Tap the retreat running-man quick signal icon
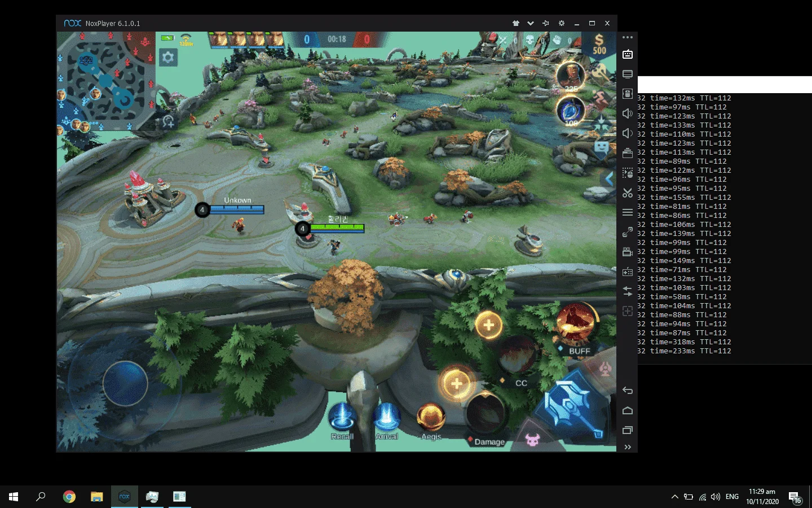 coord(602,100)
